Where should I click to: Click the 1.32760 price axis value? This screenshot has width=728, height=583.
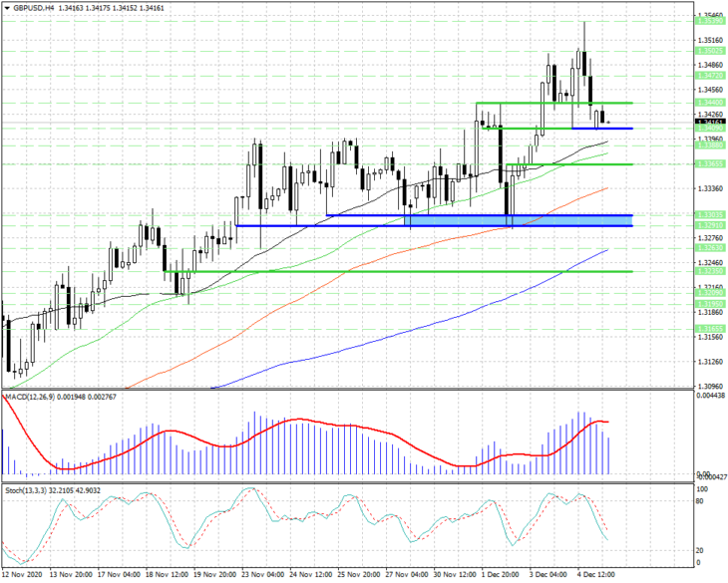pos(710,238)
